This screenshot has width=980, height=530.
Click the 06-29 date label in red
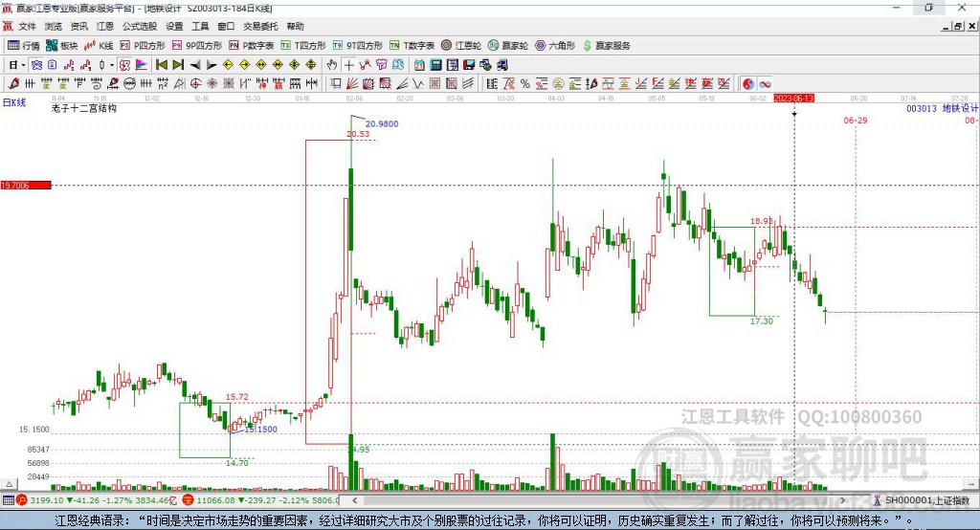855,121
